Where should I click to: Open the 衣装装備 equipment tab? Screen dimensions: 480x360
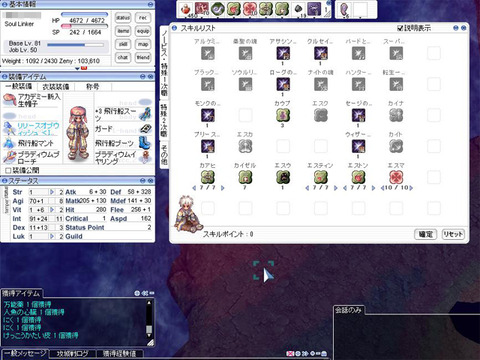point(56,87)
